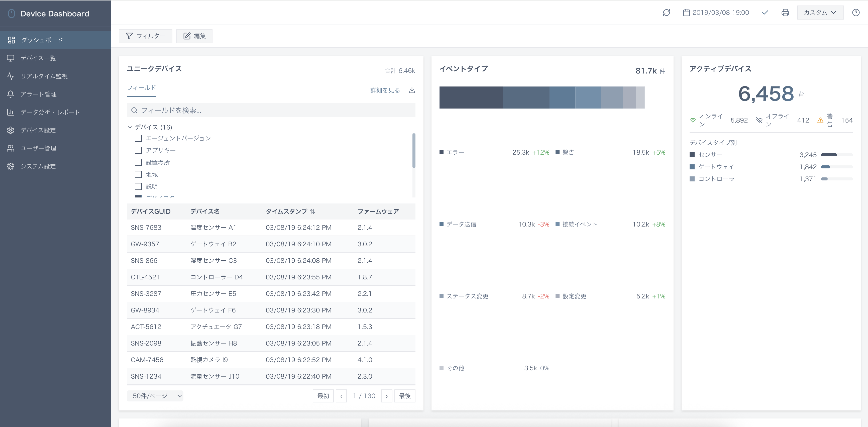Check the 設置場所 checkbox
The height and width of the screenshot is (427, 868).
tap(138, 162)
